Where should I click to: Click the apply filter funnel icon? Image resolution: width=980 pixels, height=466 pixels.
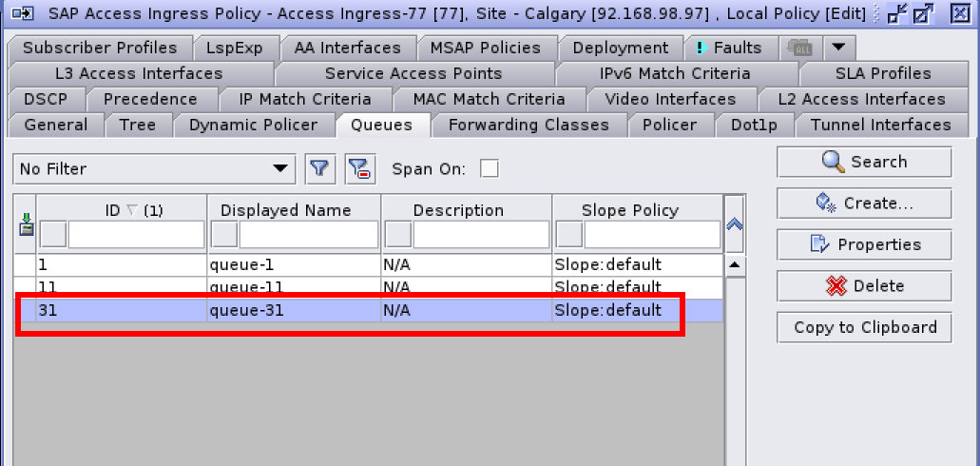320,169
